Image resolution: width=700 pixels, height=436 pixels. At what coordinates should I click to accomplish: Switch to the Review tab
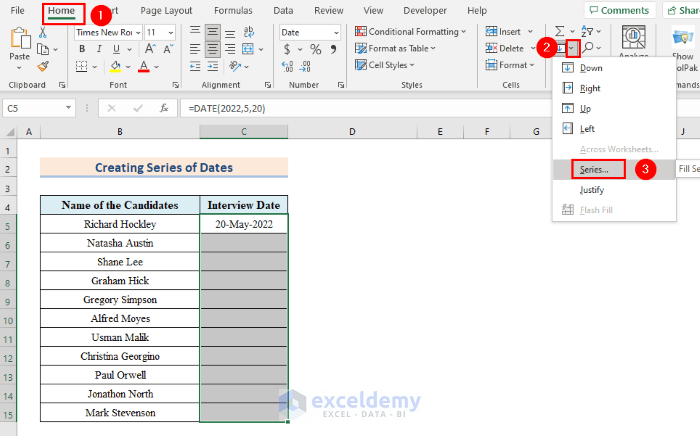329,10
